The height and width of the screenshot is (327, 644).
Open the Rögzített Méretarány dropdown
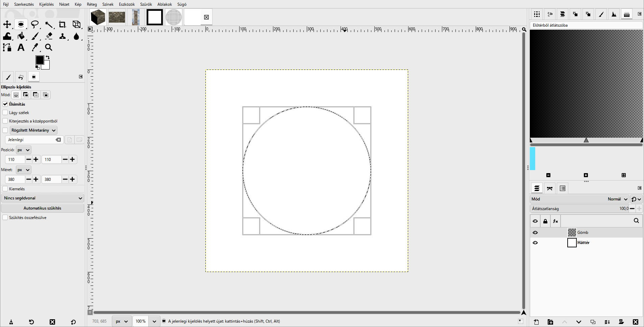(33, 130)
